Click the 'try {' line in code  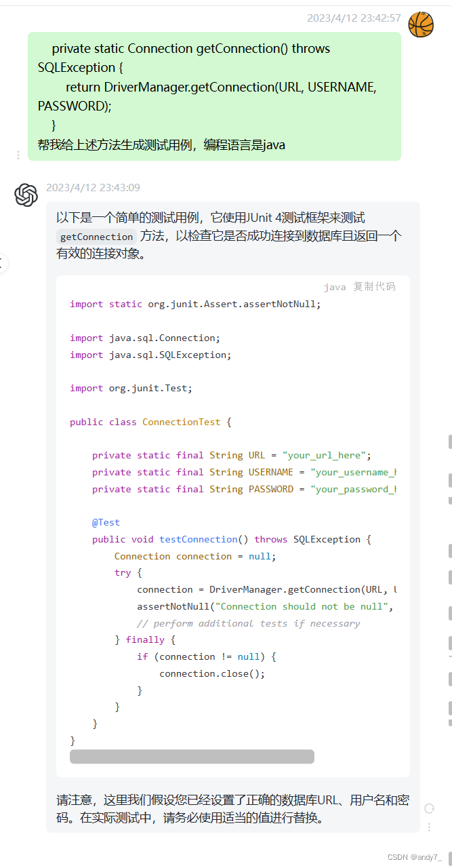pyautogui.click(x=128, y=573)
